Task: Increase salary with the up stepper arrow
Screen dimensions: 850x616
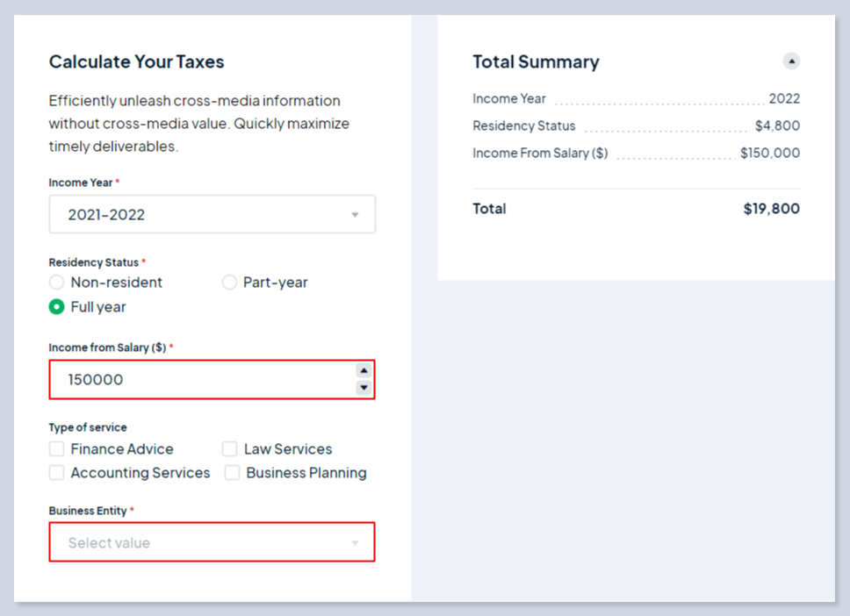Action: click(x=364, y=371)
